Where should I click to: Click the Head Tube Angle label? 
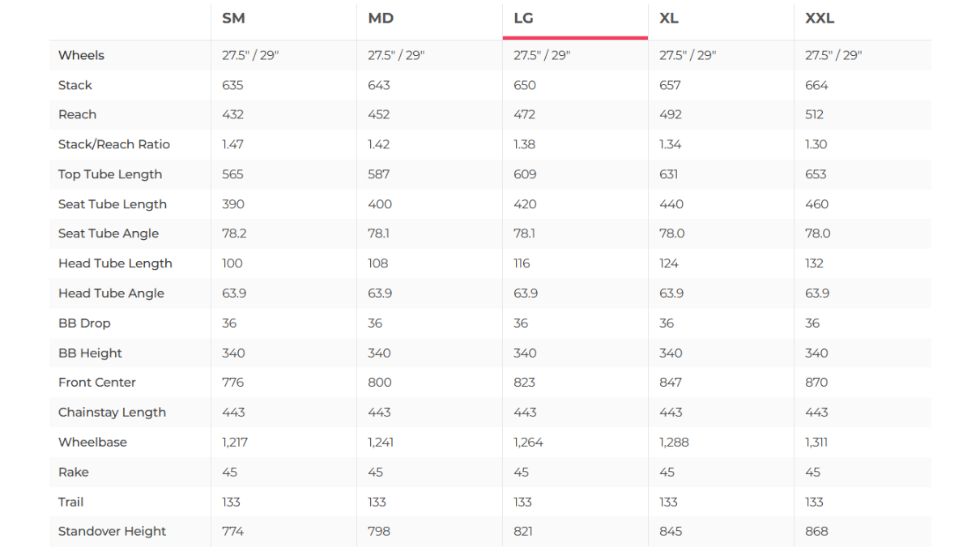tap(111, 293)
